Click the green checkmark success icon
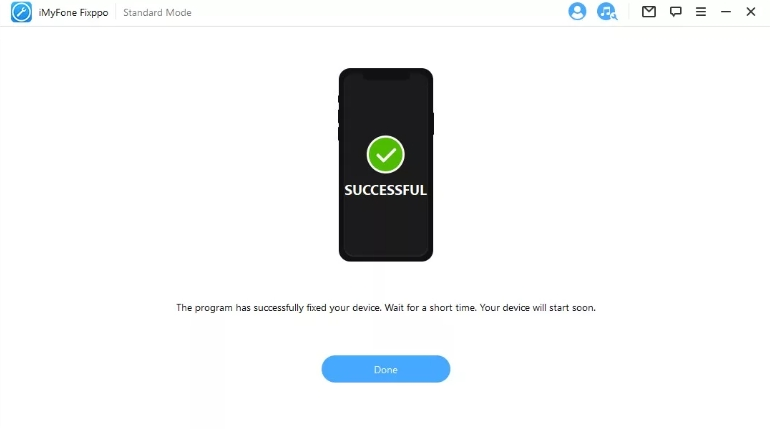The height and width of the screenshot is (429, 770). 385,155
